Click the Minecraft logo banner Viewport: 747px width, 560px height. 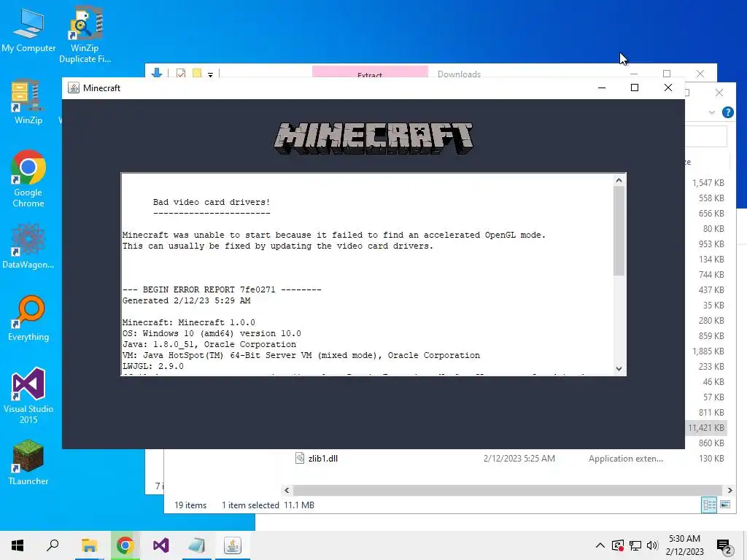(373, 138)
